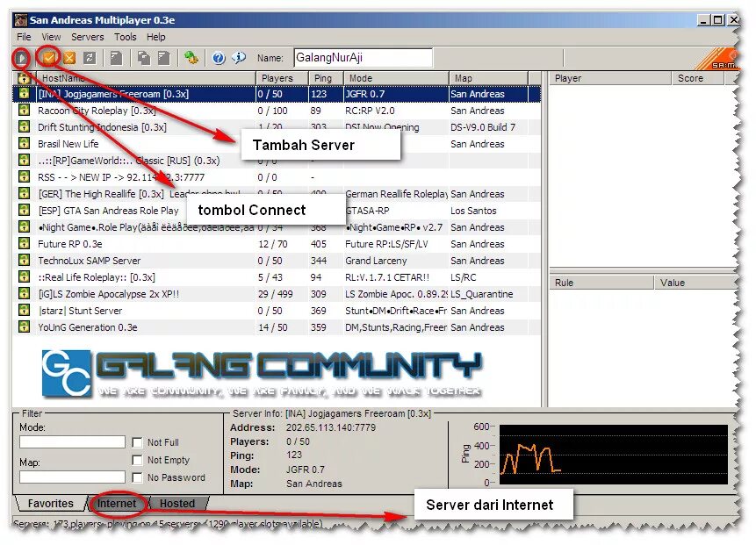
Task: Click the blue Help question-mark icon
Action: (x=219, y=58)
